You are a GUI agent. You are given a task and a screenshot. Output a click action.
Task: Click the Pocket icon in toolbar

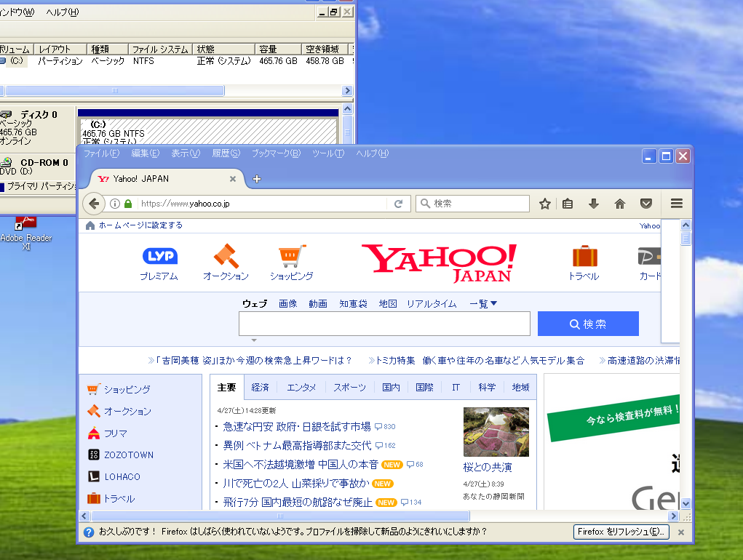point(646,204)
